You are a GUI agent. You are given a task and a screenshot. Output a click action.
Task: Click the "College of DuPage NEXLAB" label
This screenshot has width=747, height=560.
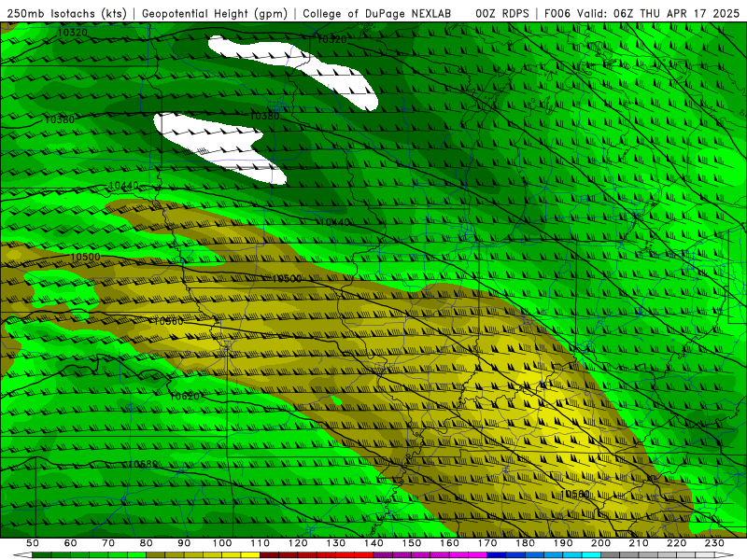[x=377, y=13]
